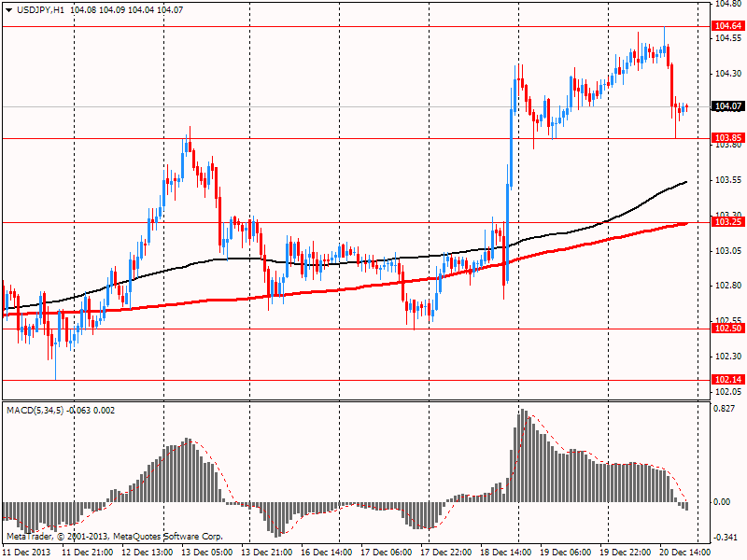
Task: Click the 16 Dec 14:00 time label
Action: (x=326, y=552)
